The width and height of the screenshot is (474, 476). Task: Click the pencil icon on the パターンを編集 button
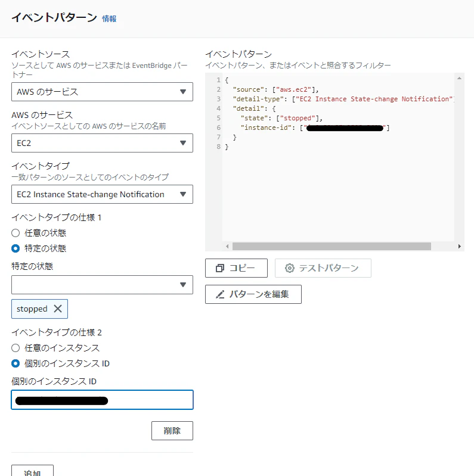pyautogui.click(x=220, y=294)
